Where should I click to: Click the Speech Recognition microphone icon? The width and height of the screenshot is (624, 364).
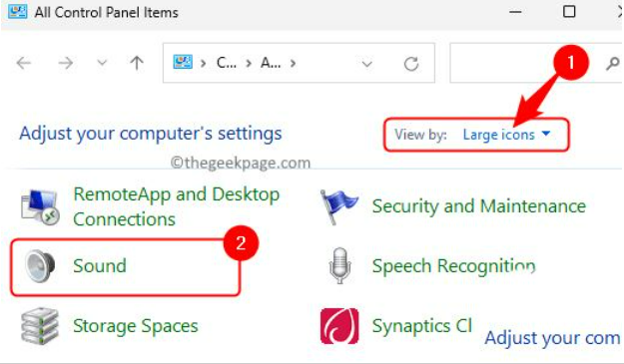[x=339, y=265]
